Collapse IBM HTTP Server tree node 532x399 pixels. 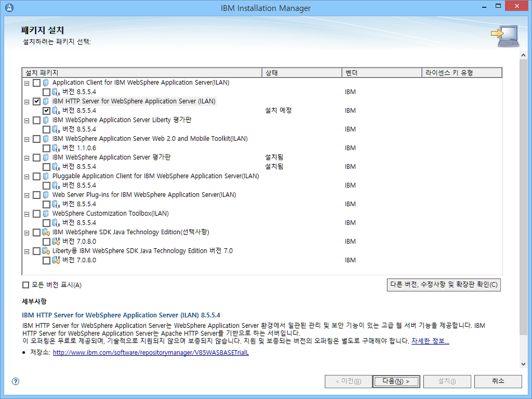point(27,102)
